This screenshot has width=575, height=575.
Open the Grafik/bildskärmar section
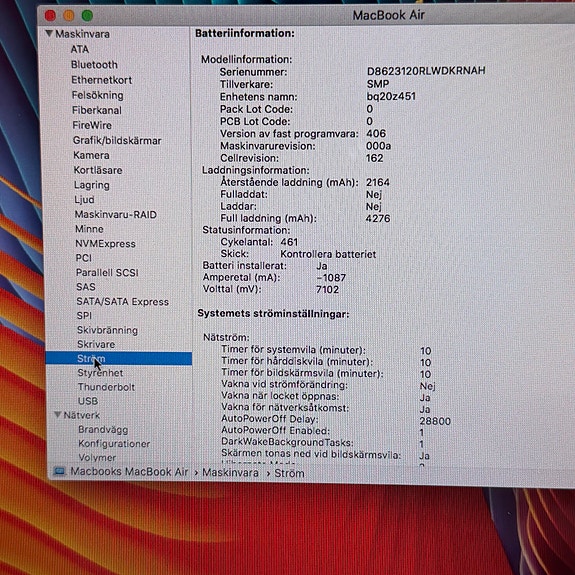tap(117, 140)
